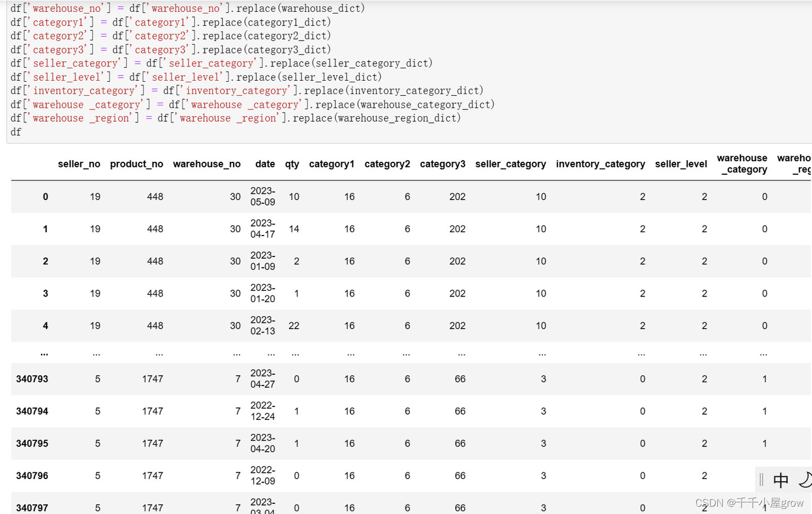Click the inventory_category column header

601,164
